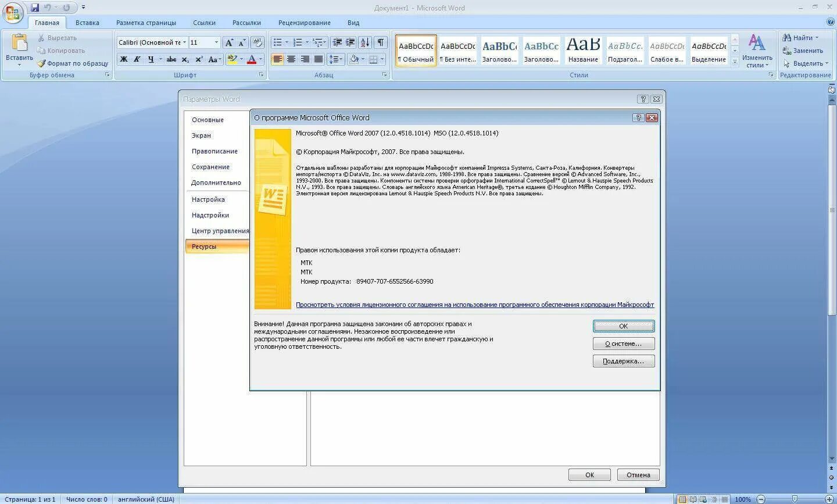
Task: Activate Формат по образцу format painter
Action: coord(73,63)
